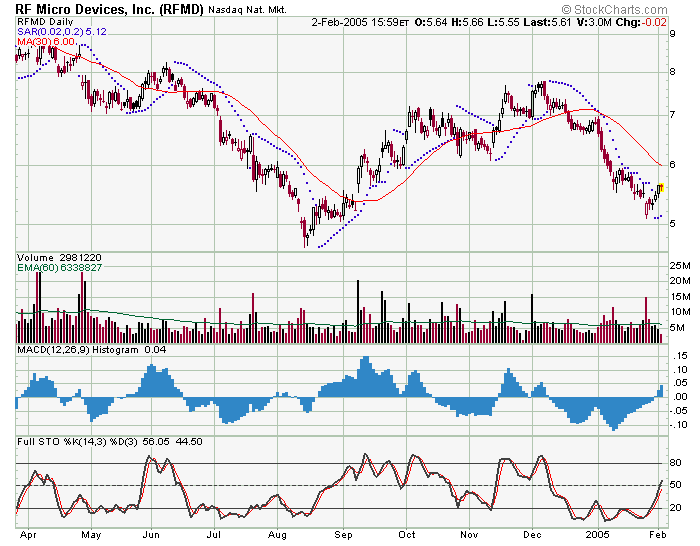Click the 'Dec' month label on time axis
The width and height of the screenshot is (700, 546).
point(532,535)
